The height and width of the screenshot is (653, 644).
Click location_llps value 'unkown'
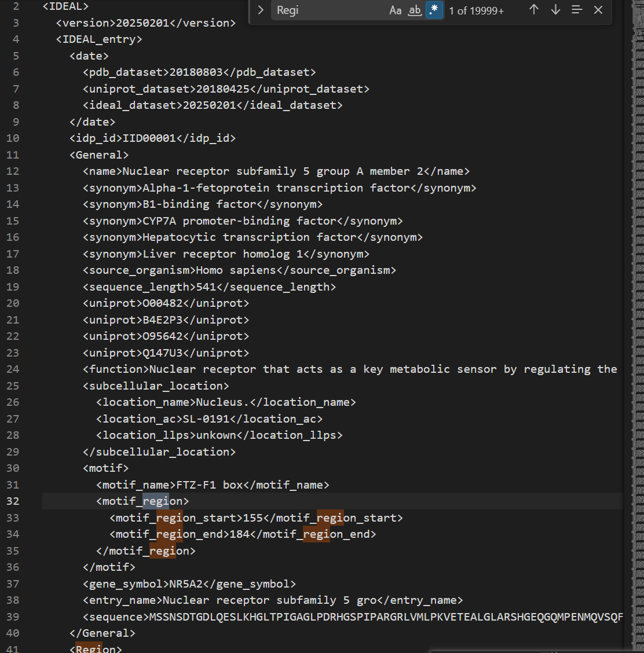coord(216,435)
